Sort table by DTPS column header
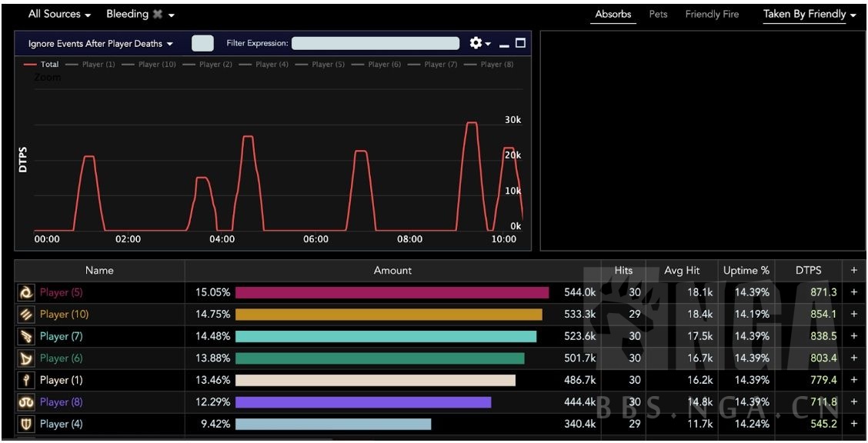 pyautogui.click(x=808, y=271)
